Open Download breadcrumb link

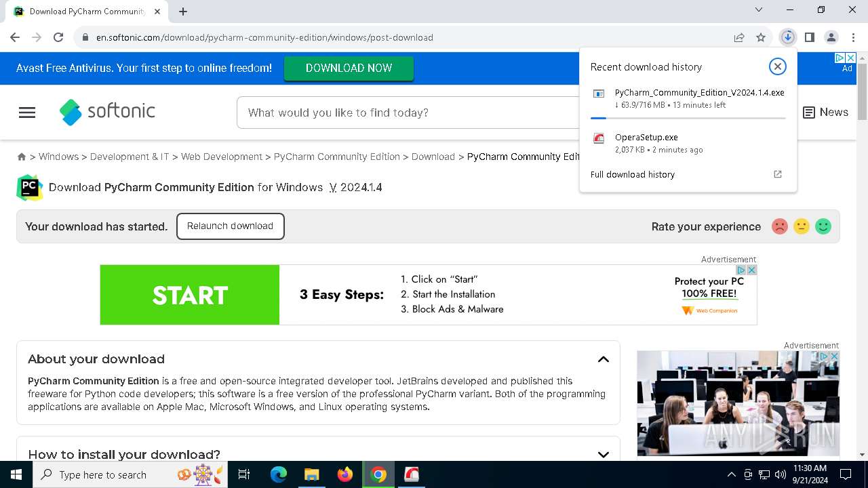[x=433, y=157]
